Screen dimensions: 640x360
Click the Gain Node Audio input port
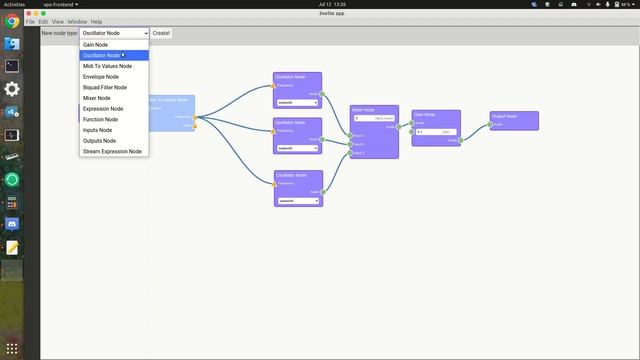click(x=412, y=123)
